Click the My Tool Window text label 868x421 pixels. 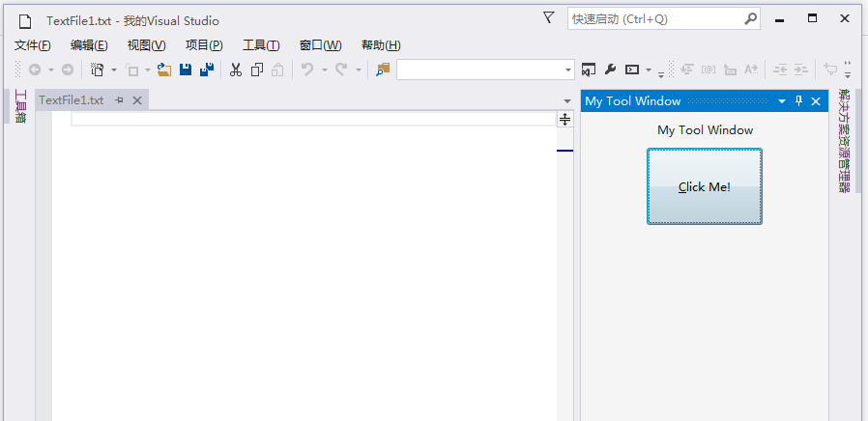[x=705, y=130]
